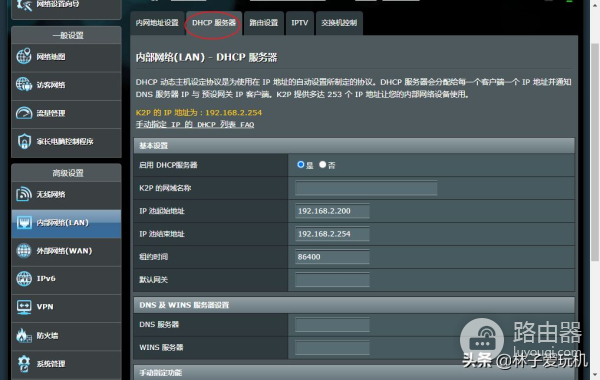Screen dimensions: 600x380
Task: Open 外部网络(WAN) globe icon
Action: pos(24,251)
